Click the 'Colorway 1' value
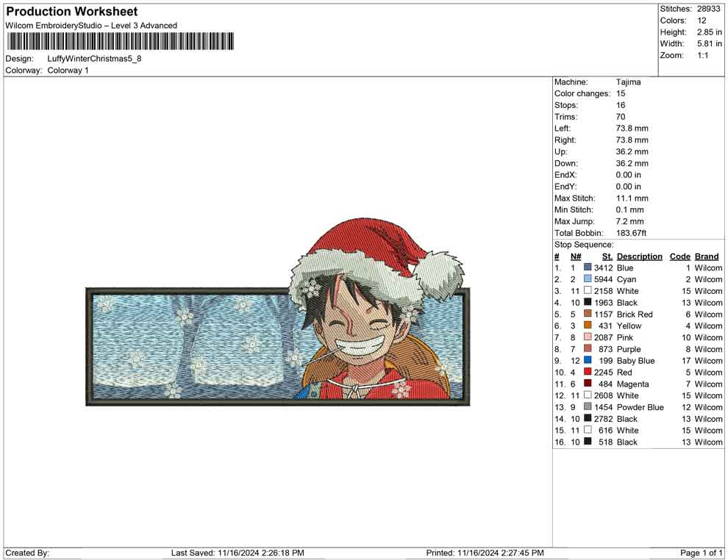Image resolution: width=728 pixels, height=560 pixels. [68, 70]
